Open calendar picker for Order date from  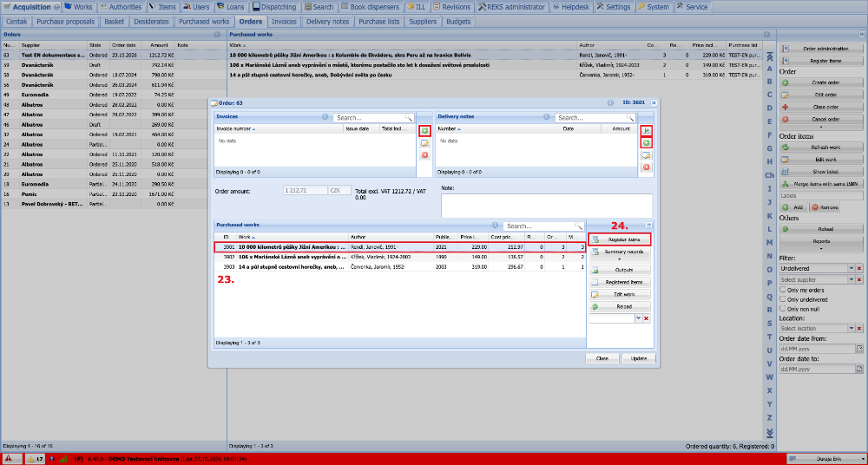coord(859,349)
